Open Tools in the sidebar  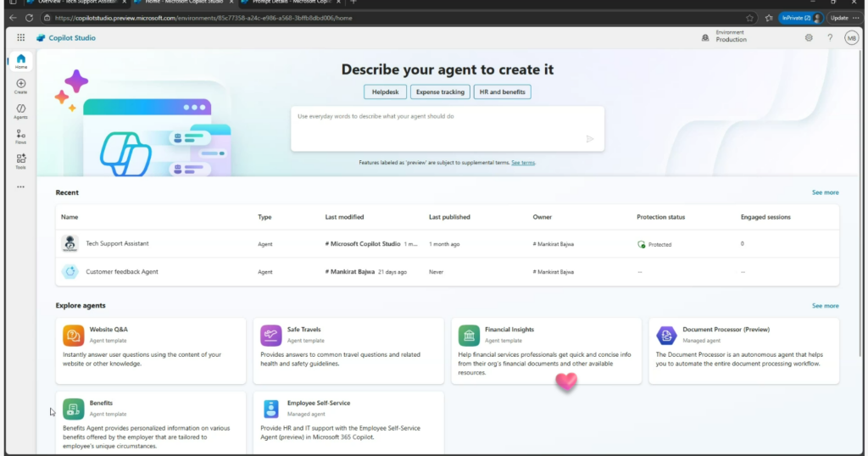pos(20,162)
